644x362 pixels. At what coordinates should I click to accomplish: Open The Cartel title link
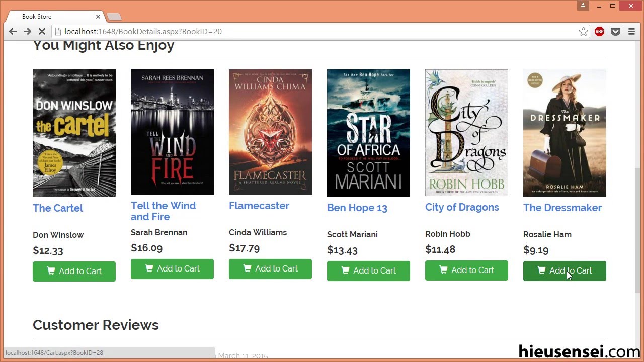click(x=58, y=208)
